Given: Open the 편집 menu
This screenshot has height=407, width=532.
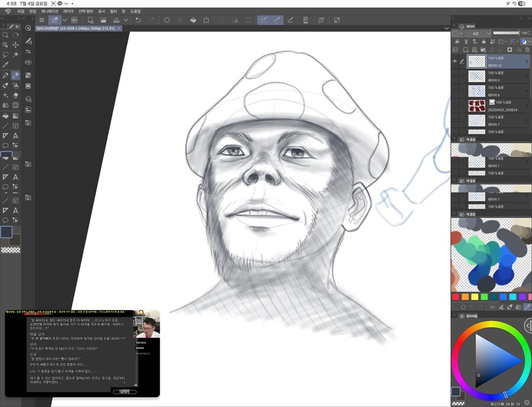Looking at the screenshot, I should tap(33, 11).
